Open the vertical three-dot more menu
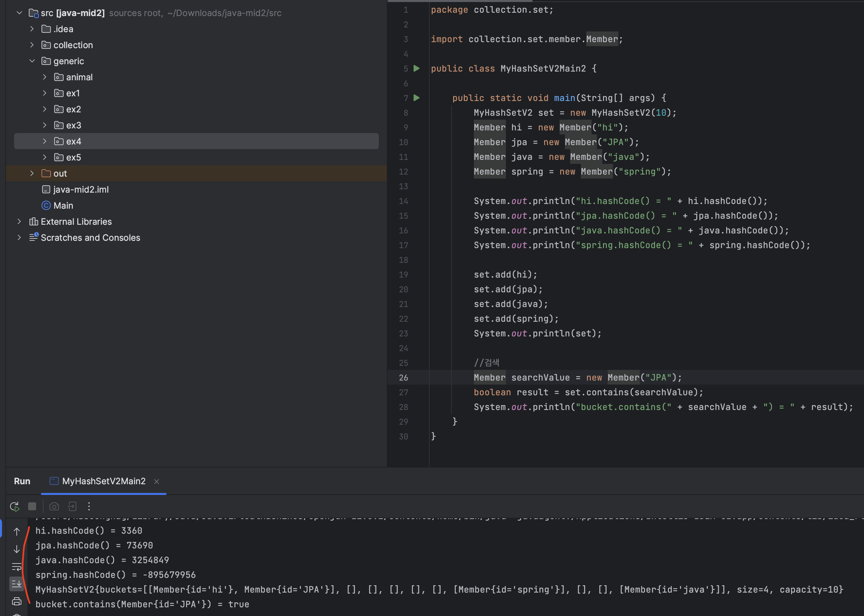Screen dimensions: 864x616 pyautogui.click(x=89, y=506)
